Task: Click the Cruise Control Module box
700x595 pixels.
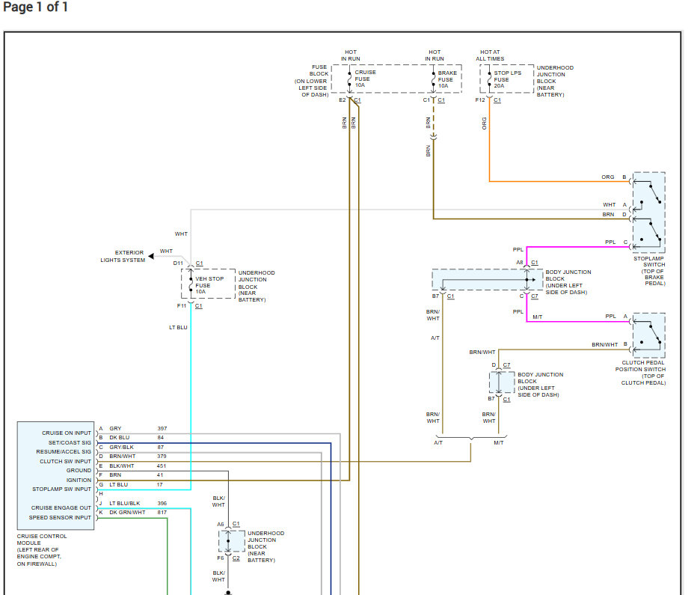Action: pos(56,476)
